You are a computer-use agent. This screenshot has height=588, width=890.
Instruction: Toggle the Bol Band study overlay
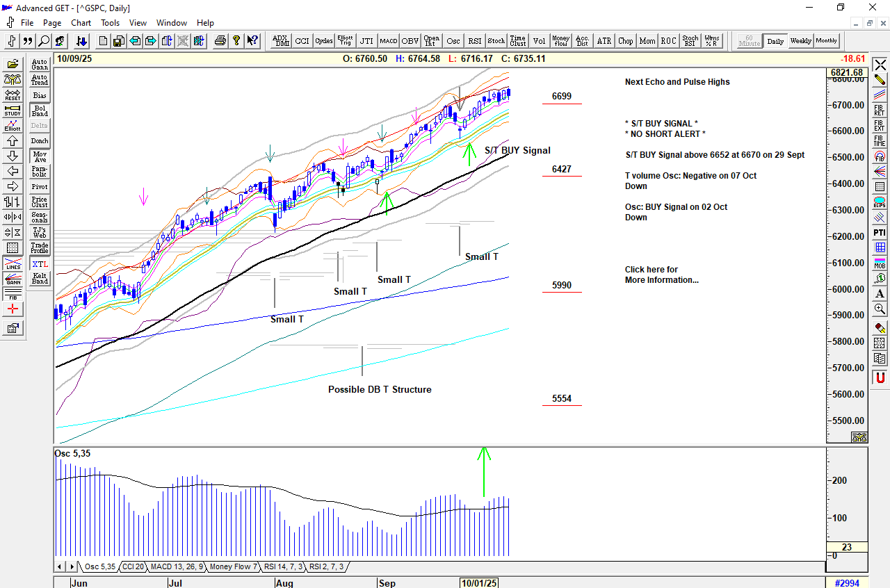pos(40,111)
